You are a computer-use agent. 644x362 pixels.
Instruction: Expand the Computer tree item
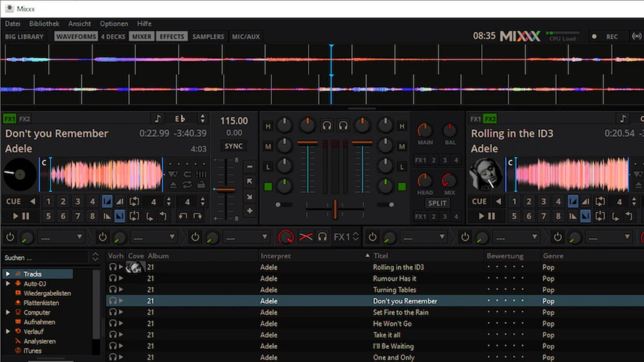[x=8, y=312]
